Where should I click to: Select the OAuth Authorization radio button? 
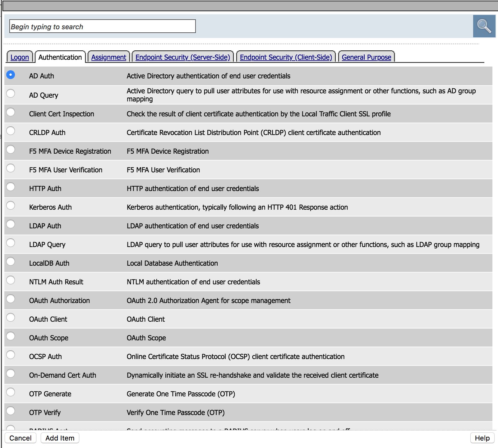pos(11,299)
